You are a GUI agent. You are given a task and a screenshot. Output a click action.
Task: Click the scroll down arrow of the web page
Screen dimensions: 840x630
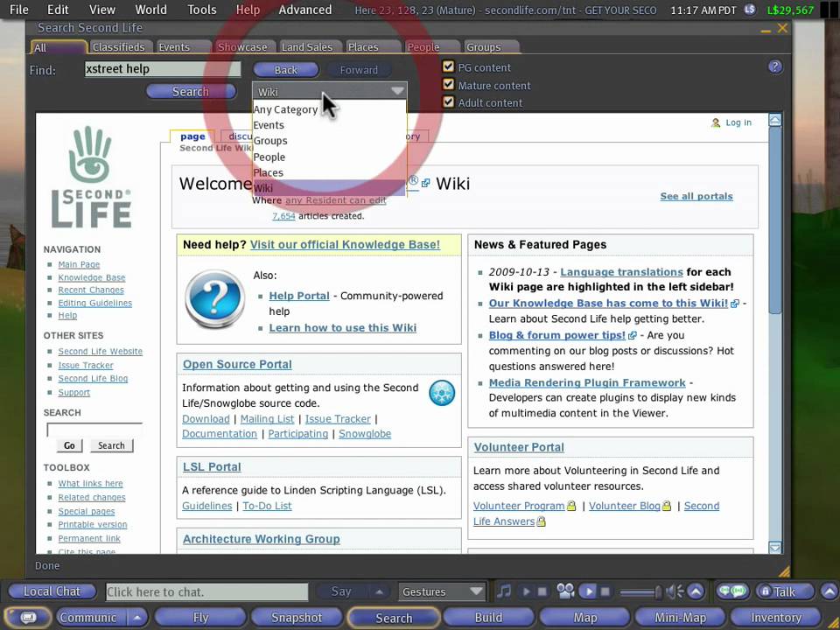[774, 547]
